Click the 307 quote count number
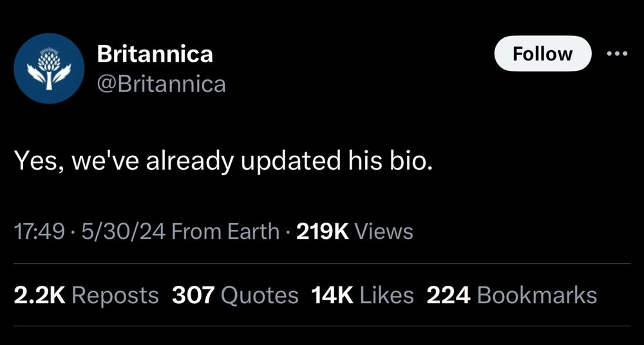644x345 pixels. pos(193,295)
